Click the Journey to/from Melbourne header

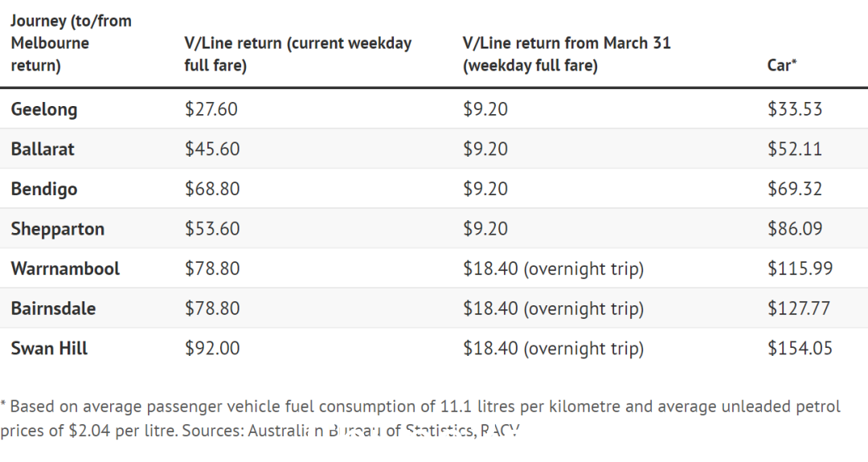pos(72,43)
